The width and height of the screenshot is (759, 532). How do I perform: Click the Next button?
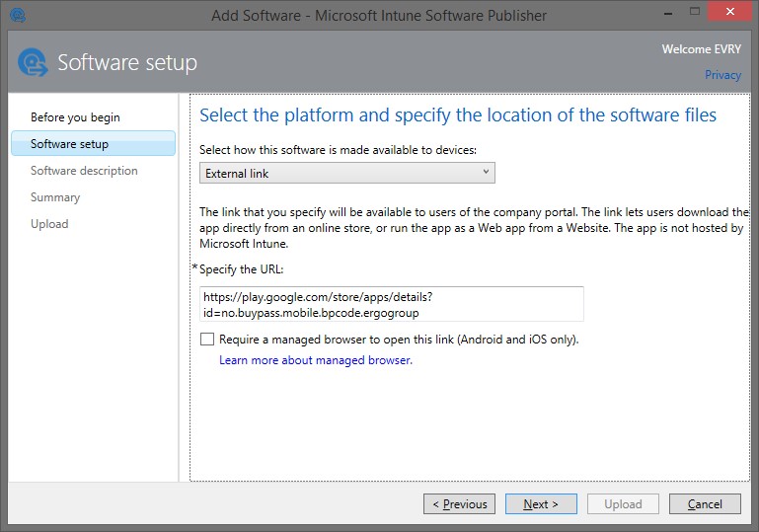(541, 504)
